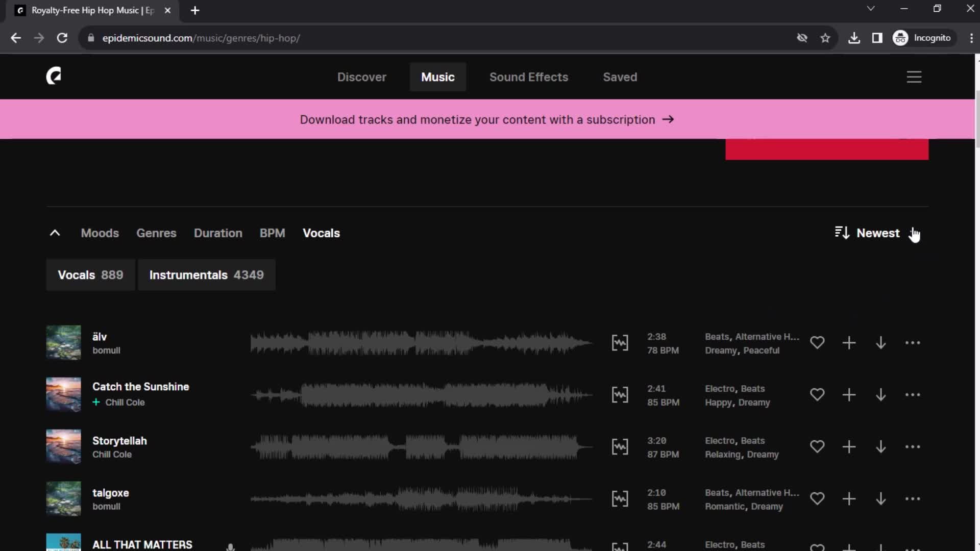Go back to previous page
This screenshot has width=980, height=551.
(x=16, y=38)
